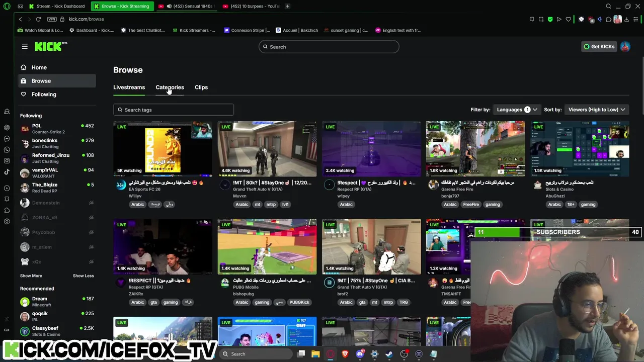Viewport: 644px width, 362px height.
Task: Reload the page with the refresh icon
Action: point(38,19)
